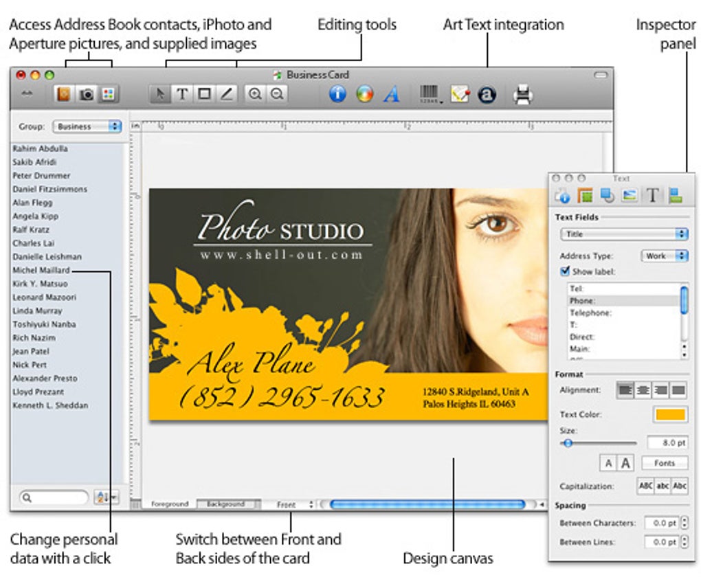Open the Art Text letter A
This screenshot has height=588, width=701.
coord(392,94)
